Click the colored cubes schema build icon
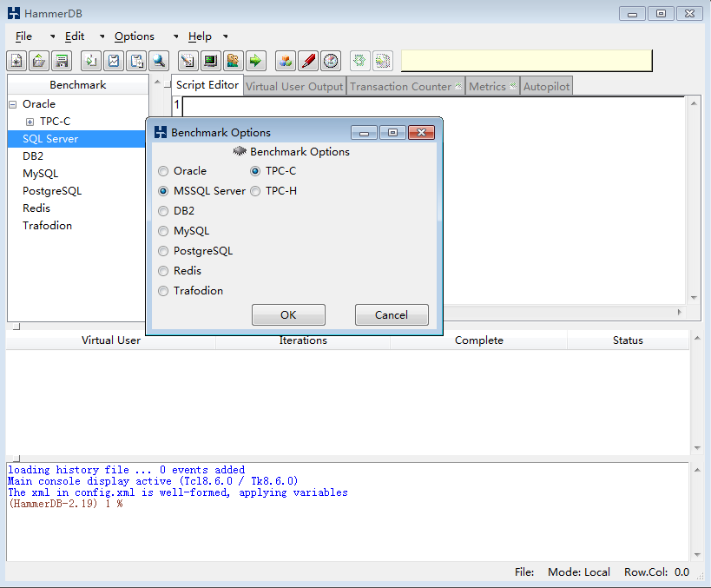The image size is (711, 588). click(286, 61)
